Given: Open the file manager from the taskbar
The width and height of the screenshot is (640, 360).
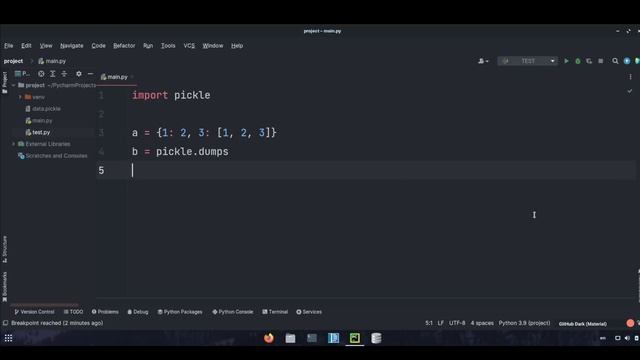Looking at the screenshot, I should pyautogui.click(x=290, y=338).
